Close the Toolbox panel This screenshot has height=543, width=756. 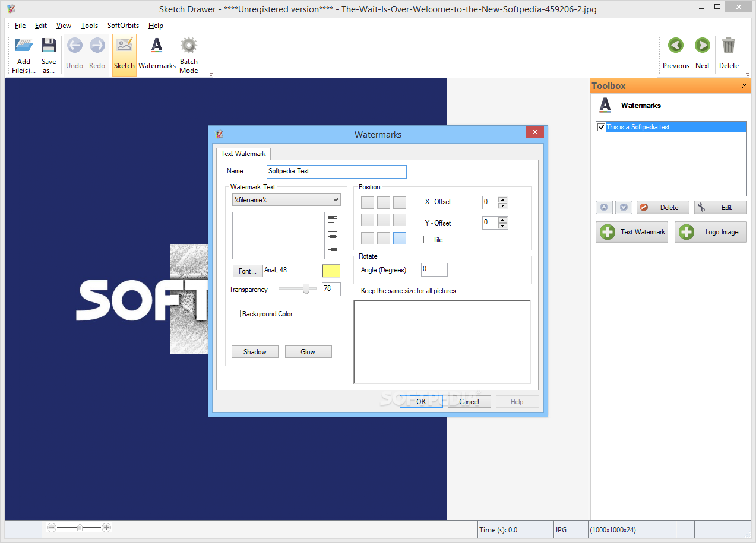[x=745, y=86]
